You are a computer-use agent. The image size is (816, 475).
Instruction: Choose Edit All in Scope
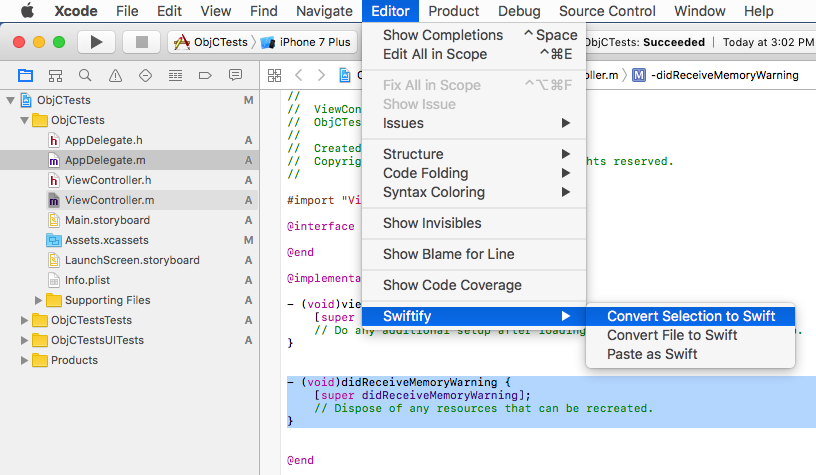(474, 54)
